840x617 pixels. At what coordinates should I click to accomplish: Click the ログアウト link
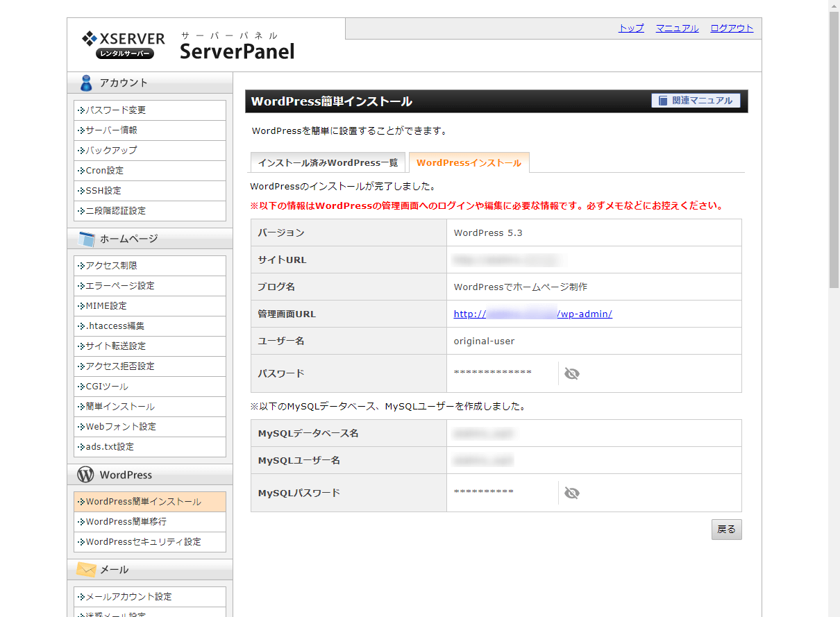coord(732,28)
